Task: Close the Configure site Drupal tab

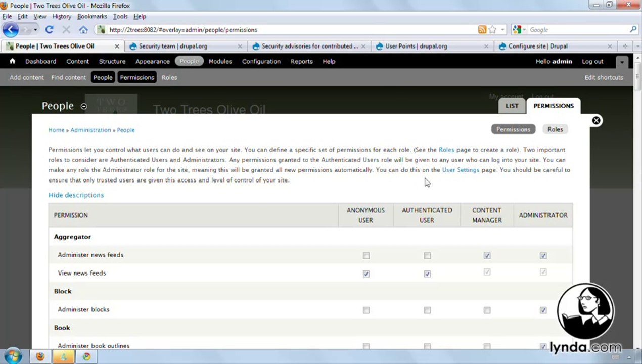Action: point(610,46)
